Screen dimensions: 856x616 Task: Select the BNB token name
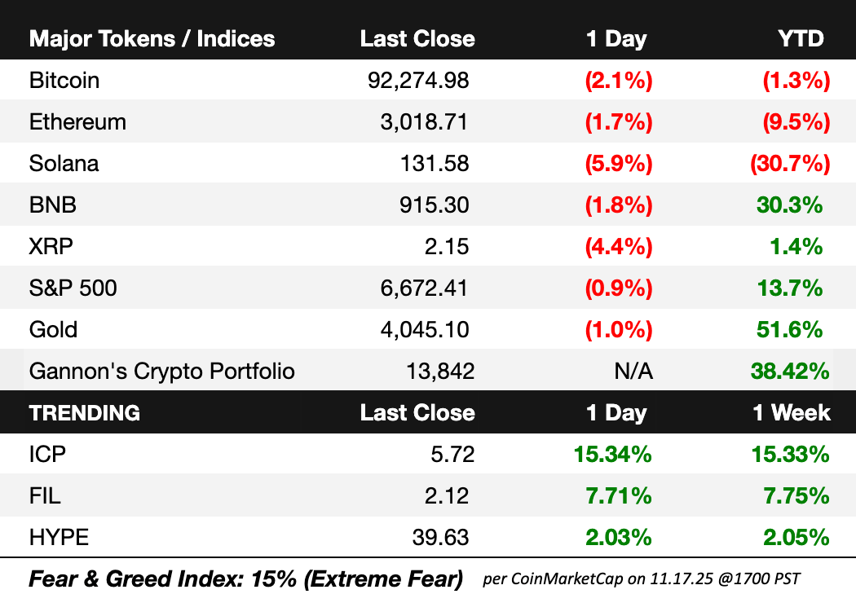[x=53, y=205]
